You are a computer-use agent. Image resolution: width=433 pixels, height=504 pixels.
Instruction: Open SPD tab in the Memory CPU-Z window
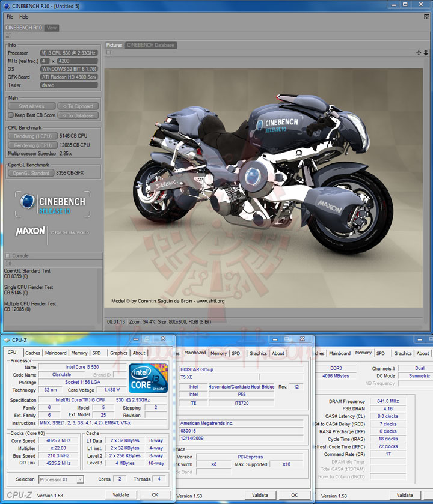point(381,353)
